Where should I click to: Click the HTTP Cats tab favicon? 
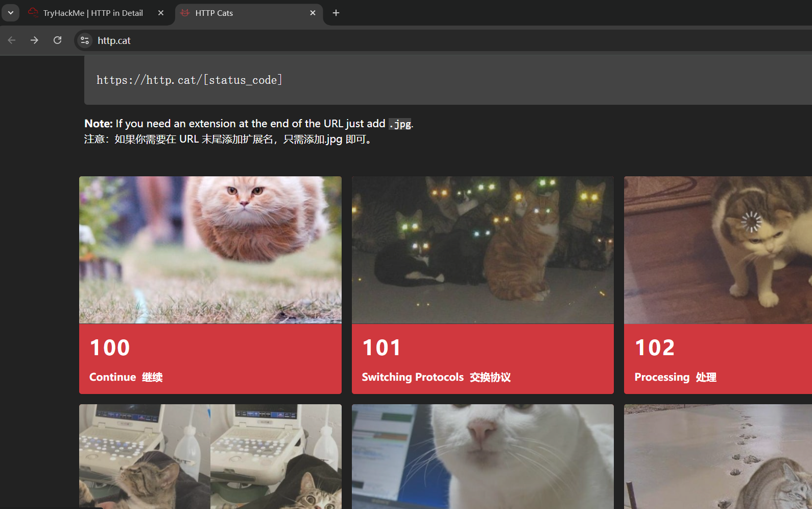point(185,13)
